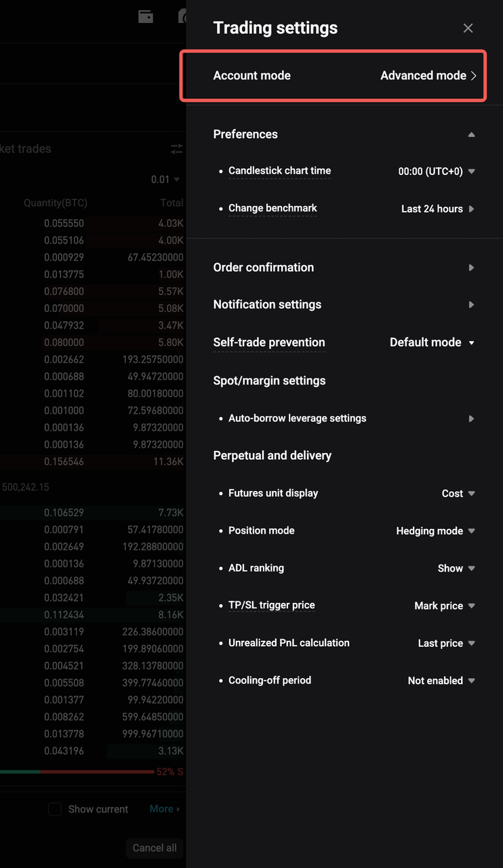Open the Position mode Hedging dropdown

point(436,530)
